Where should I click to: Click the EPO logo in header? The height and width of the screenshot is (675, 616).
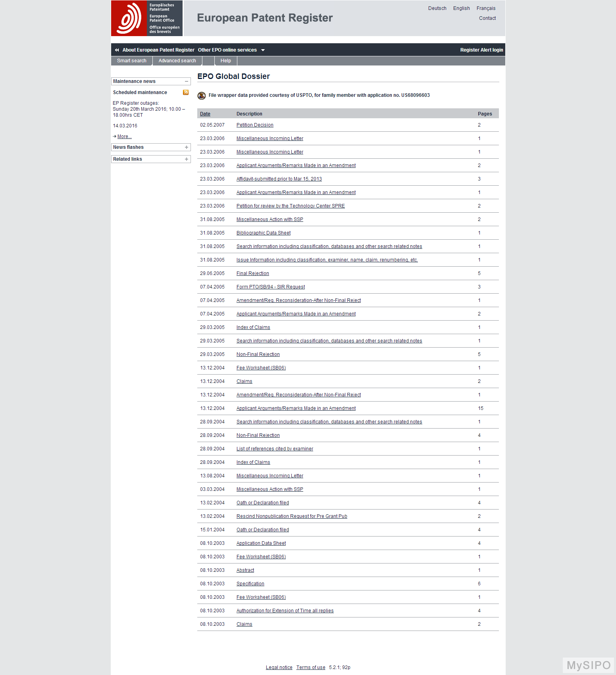[x=146, y=18]
